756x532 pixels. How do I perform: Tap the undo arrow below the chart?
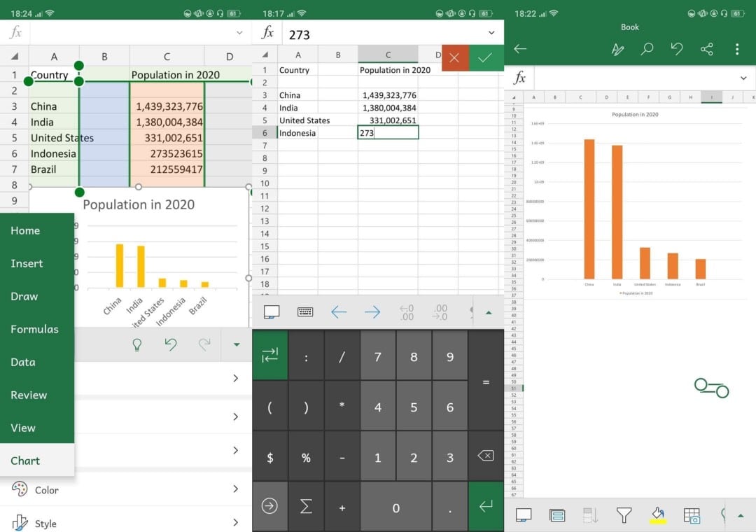click(x=171, y=344)
